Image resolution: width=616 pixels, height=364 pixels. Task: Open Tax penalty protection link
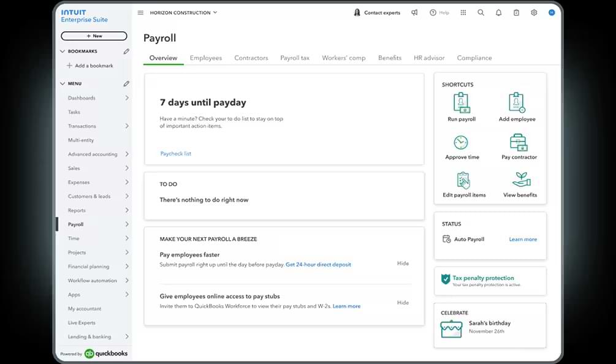(x=483, y=278)
